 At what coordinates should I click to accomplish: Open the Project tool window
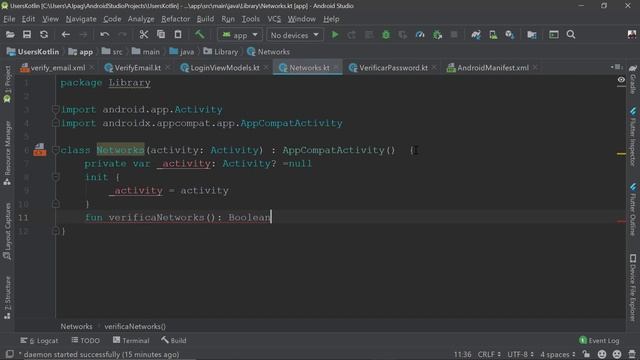pyautogui.click(x=7, y=84)
